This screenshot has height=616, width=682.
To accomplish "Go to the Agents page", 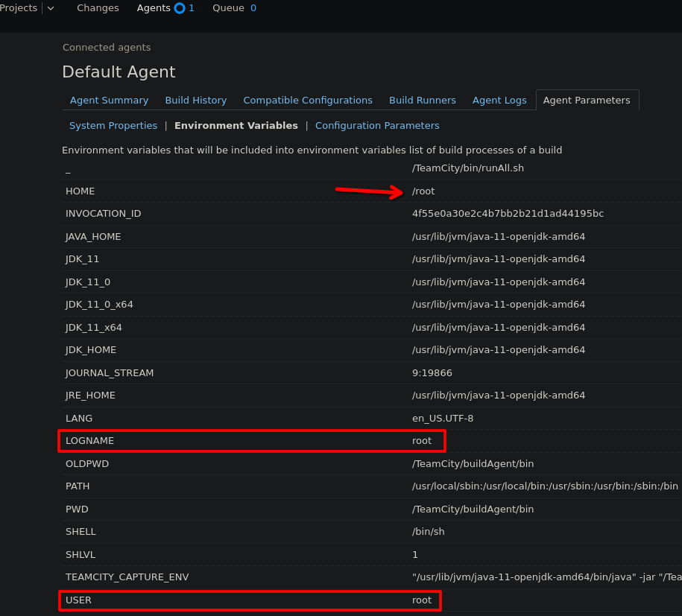I will point(154,8).
